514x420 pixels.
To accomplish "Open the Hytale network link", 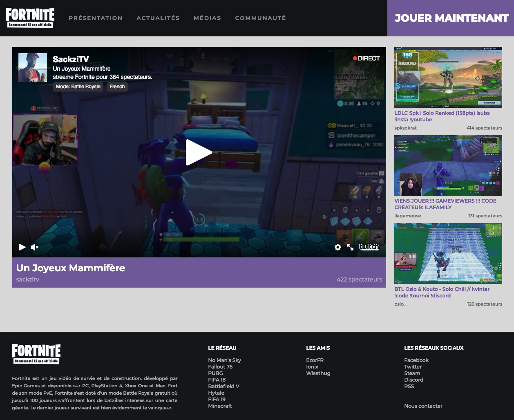I will pos(216,393).
